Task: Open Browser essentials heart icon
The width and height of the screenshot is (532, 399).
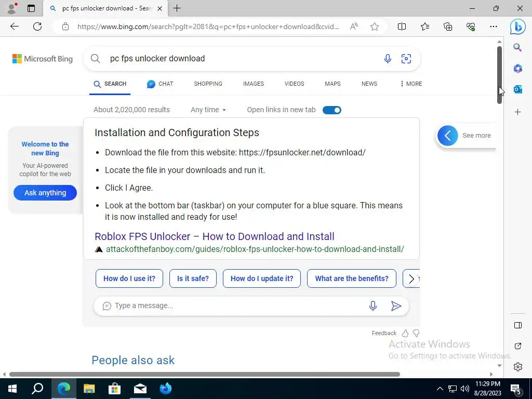Action: 471,26
